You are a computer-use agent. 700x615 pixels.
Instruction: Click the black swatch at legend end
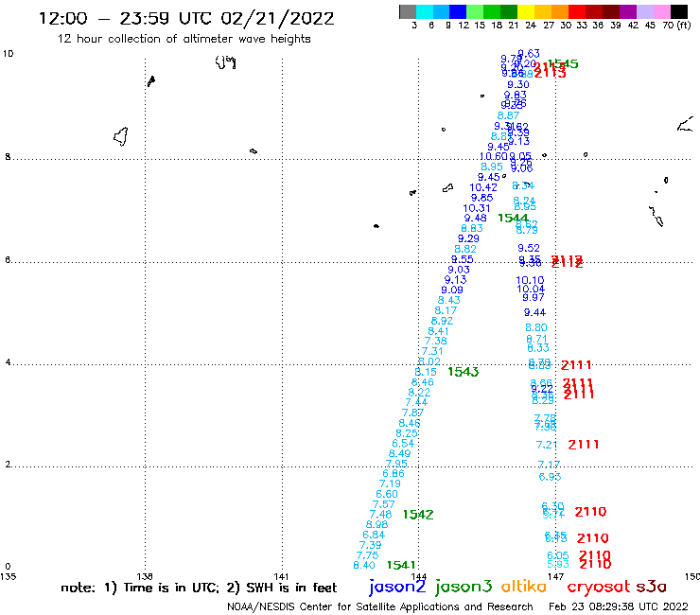click(678, 11)
